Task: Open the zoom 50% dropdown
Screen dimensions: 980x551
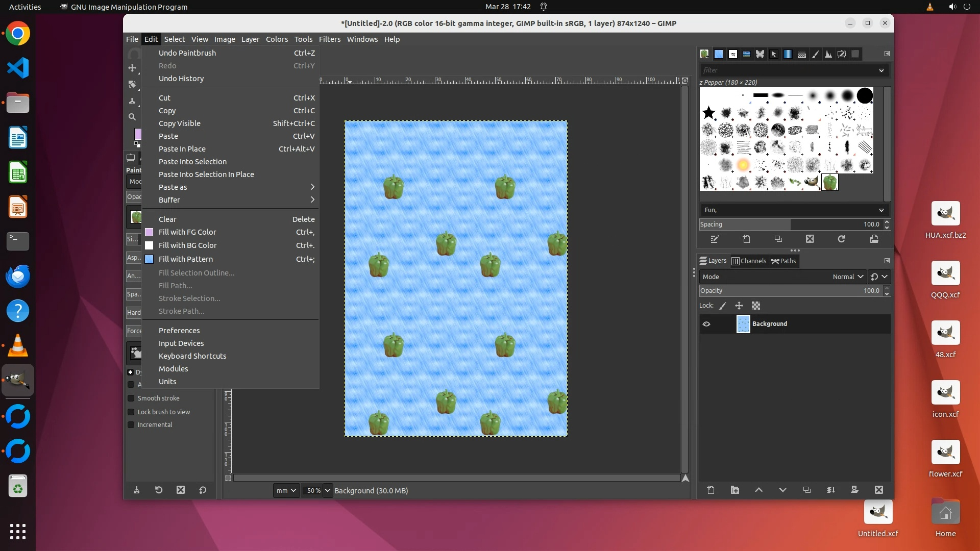Action: 328,490
